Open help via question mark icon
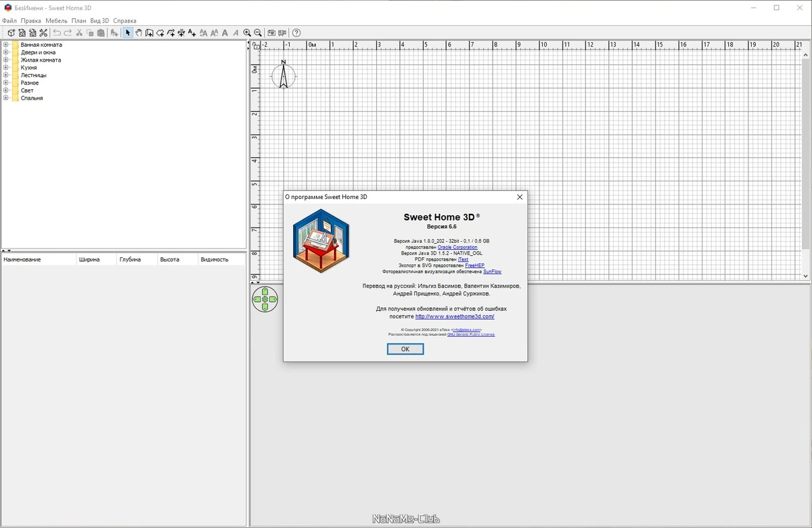This screenshot has width=812, height=528. pyautogui.click(x=296, y=32)
